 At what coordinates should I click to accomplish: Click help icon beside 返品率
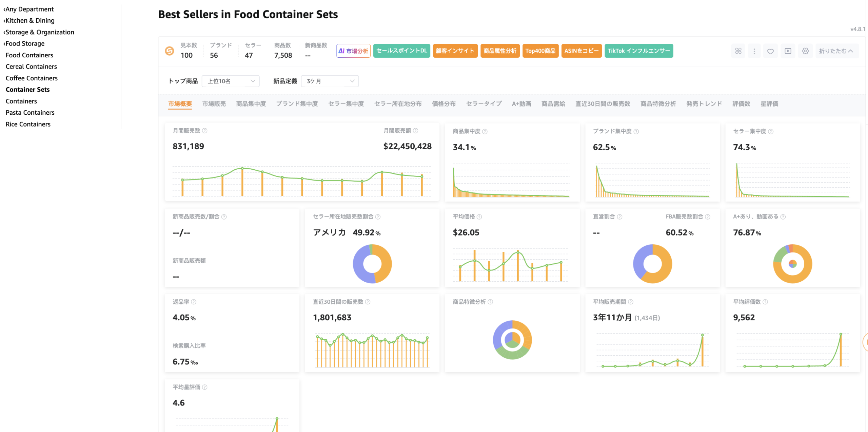(194, 302)
